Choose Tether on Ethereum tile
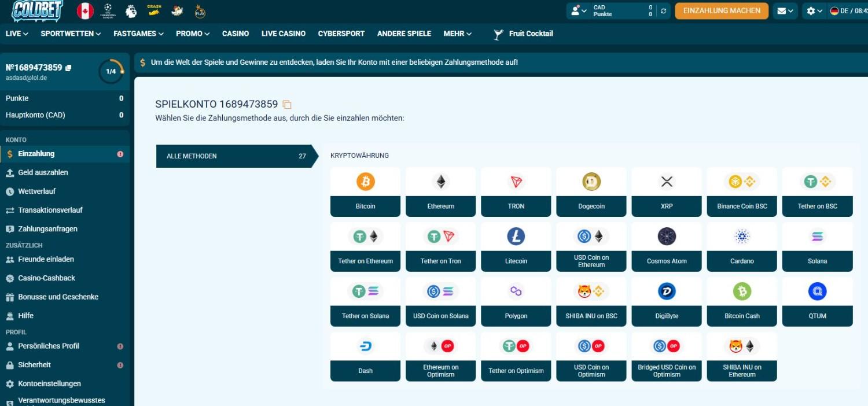868x406 pixels. click(x=365, y=247)
